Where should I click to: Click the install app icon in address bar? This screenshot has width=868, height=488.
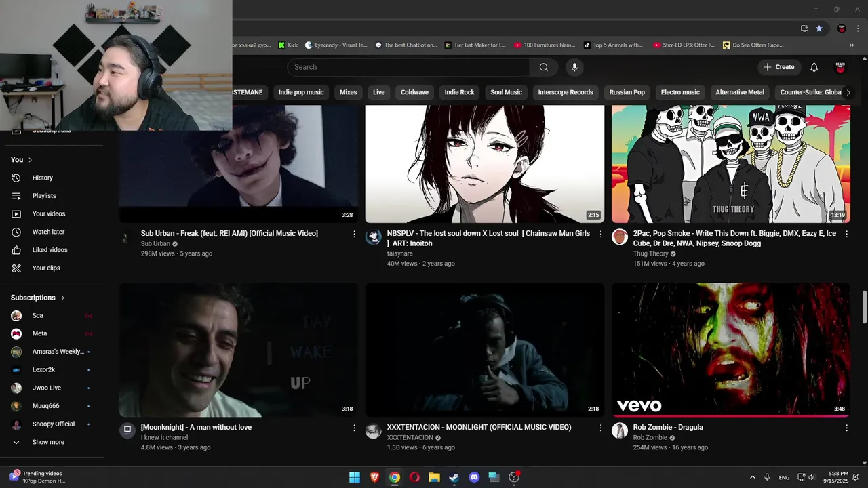tap(804, 28)
